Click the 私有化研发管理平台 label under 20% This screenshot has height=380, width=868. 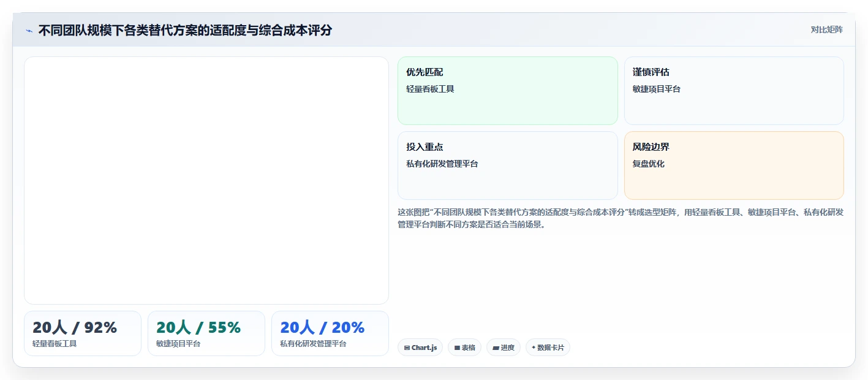[313, 344]
